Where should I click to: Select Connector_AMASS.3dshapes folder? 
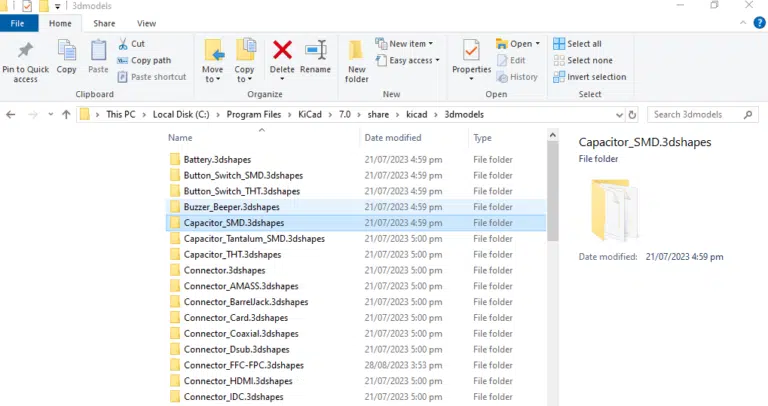coord(356,286)
